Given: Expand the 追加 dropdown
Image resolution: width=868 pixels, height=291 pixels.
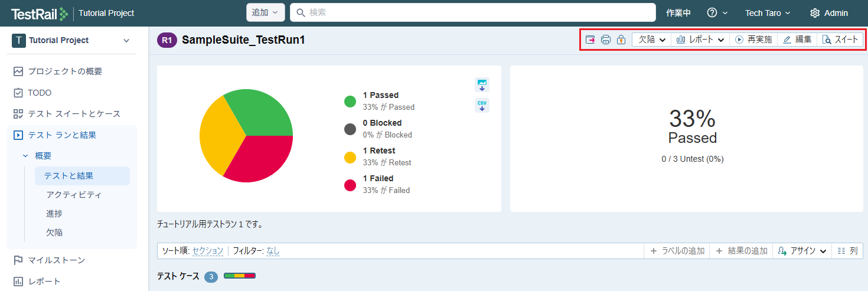Looking at the screenshot, I should 265,12.
